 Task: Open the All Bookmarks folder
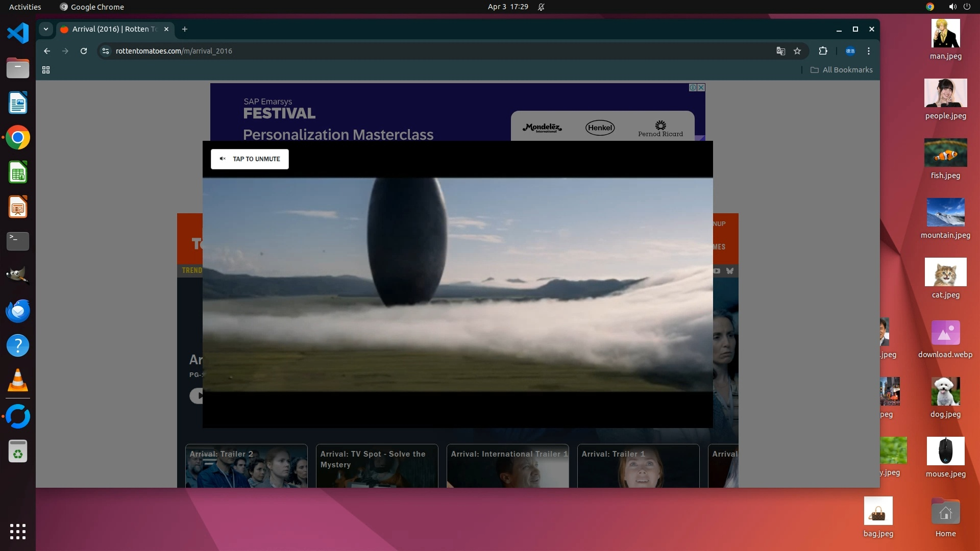[x=842, y=70]
